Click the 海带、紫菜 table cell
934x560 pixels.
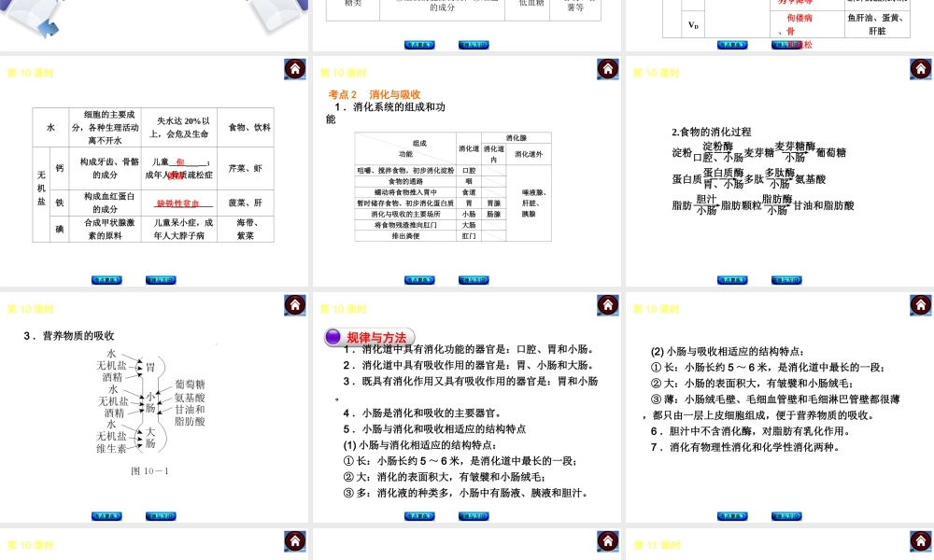246,229
